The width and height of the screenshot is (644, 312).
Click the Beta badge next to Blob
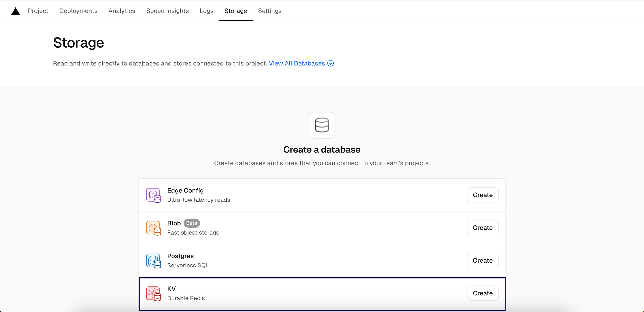[192, 223]
